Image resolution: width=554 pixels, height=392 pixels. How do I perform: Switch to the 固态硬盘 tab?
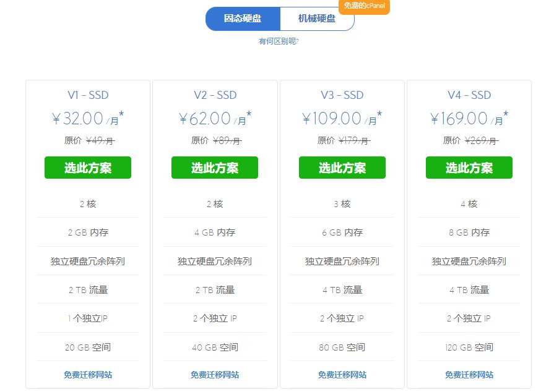coord(243,19)
